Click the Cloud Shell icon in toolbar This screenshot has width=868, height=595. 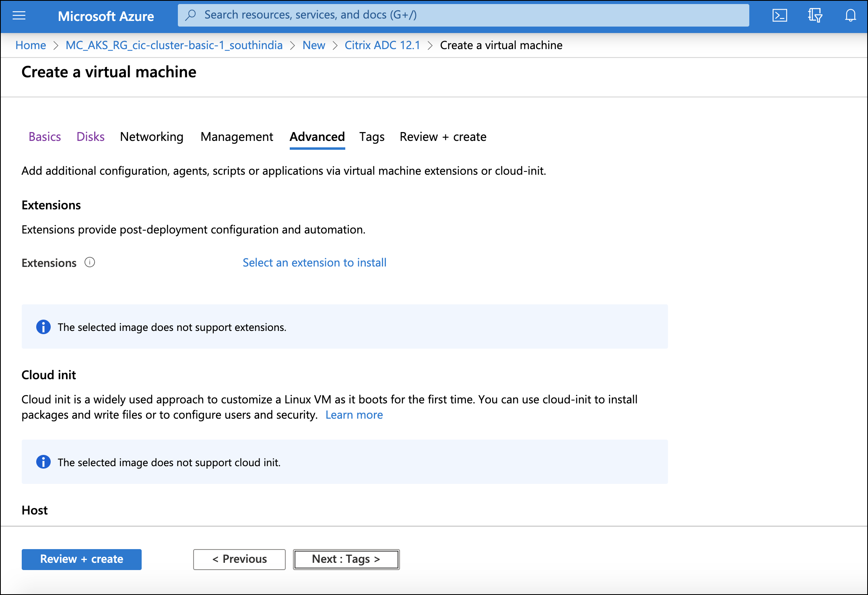click(x=780, y=14)
